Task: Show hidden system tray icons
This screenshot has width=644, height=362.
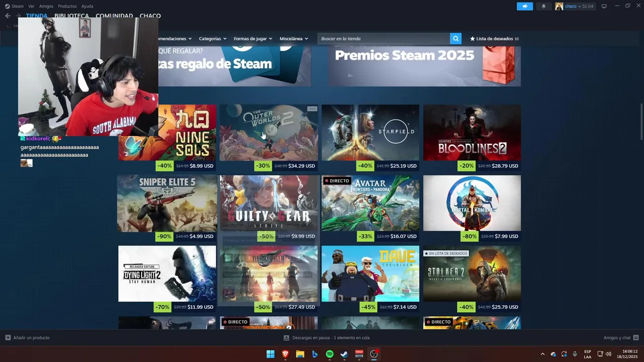Action: pos(542,354)
